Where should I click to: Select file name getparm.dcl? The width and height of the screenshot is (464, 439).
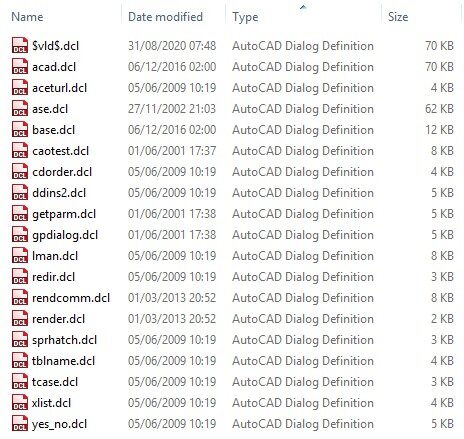pos(64,214)
